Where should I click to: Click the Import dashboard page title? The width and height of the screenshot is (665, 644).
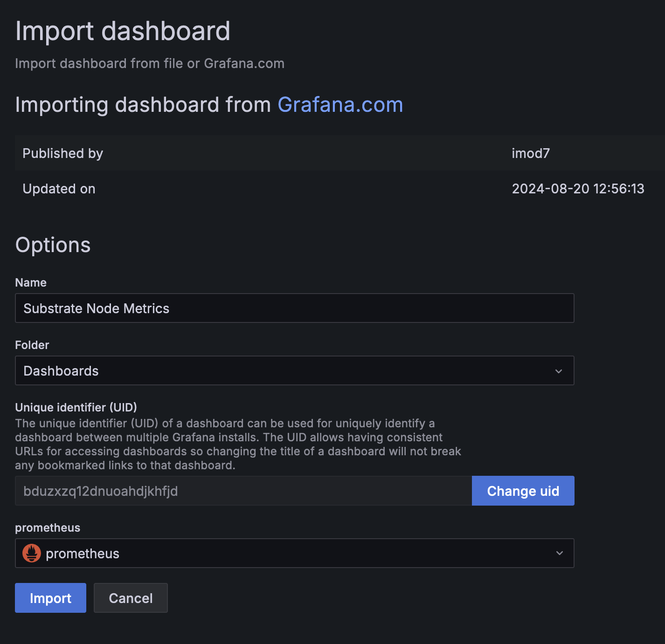tap(123, 31)
